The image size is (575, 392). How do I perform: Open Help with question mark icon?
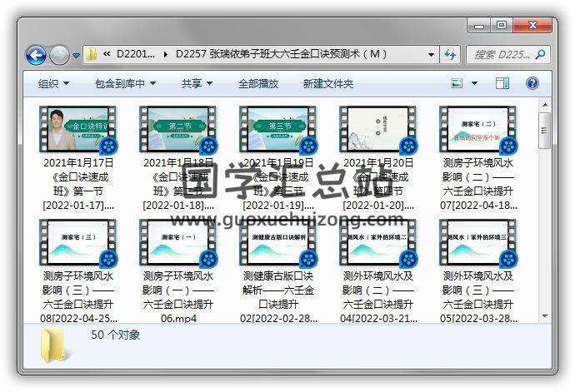tap(532, 83)
